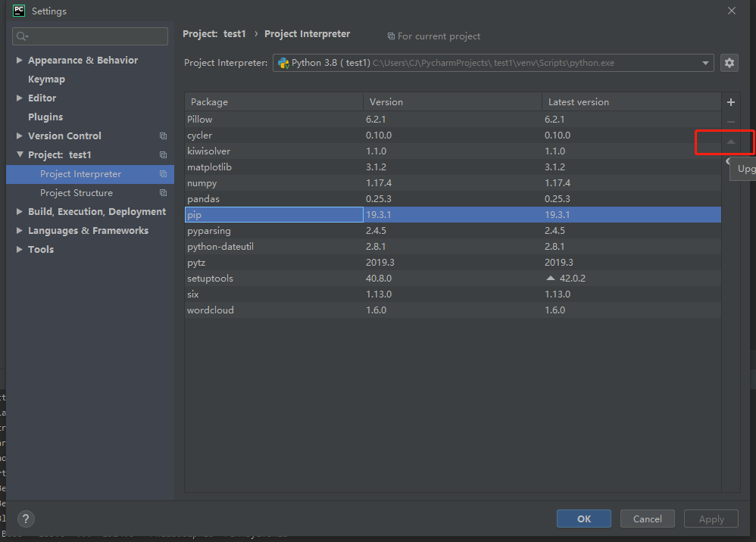The image size is (756, 542).
Task: Expand the Version Control section
Action: tap(19, 135)
